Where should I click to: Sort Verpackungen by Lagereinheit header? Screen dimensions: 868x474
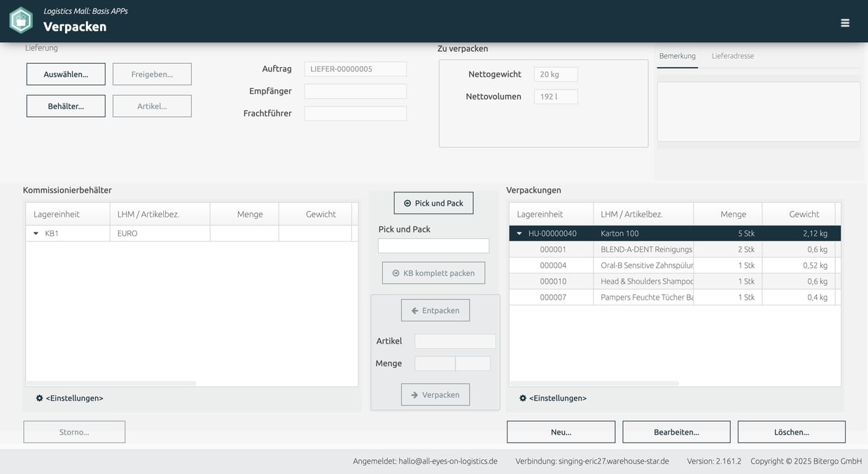[x=551, y=214]
